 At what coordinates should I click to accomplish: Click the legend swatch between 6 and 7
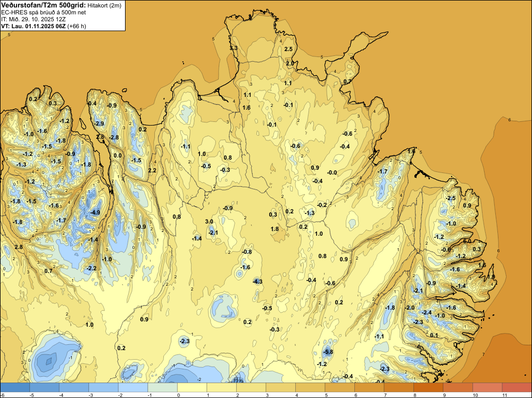point(369,387)
